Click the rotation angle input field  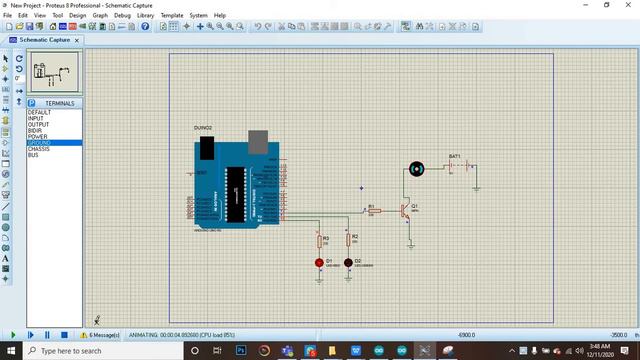(19, 78)
